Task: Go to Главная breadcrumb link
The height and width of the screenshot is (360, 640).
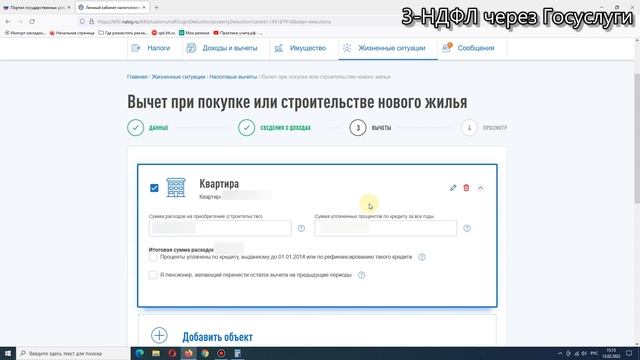Action: click(137, 77)
